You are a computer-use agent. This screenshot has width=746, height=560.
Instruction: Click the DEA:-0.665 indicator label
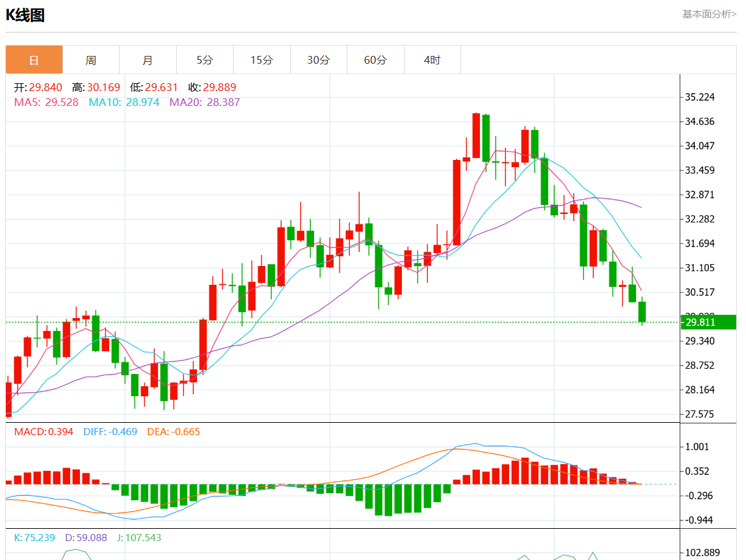(x=174, y=432)
